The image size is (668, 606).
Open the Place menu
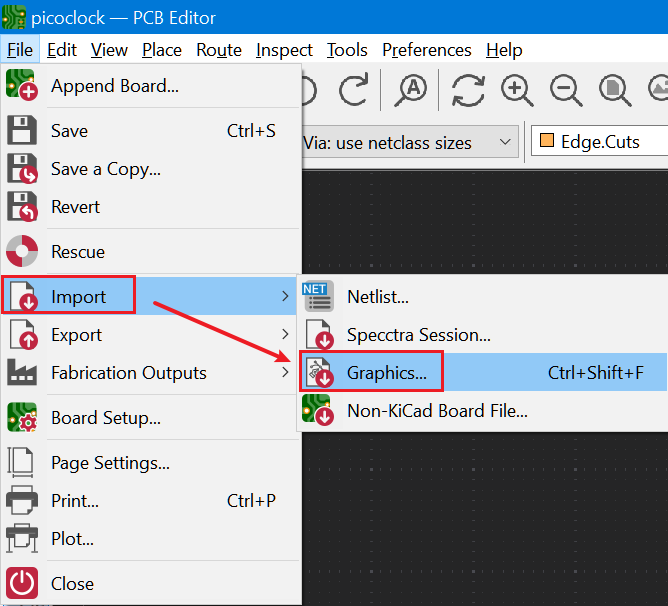coord(162,50)
